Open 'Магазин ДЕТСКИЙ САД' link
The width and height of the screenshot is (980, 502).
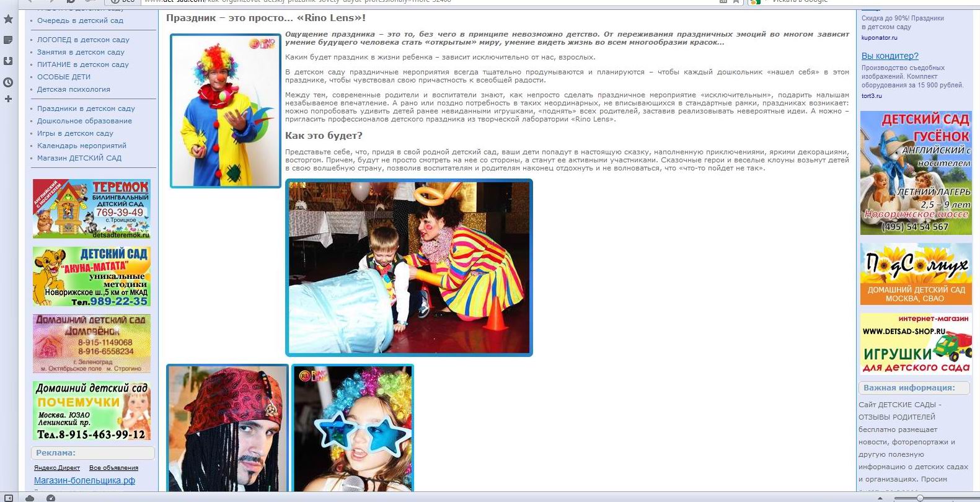tap(79, 158)
